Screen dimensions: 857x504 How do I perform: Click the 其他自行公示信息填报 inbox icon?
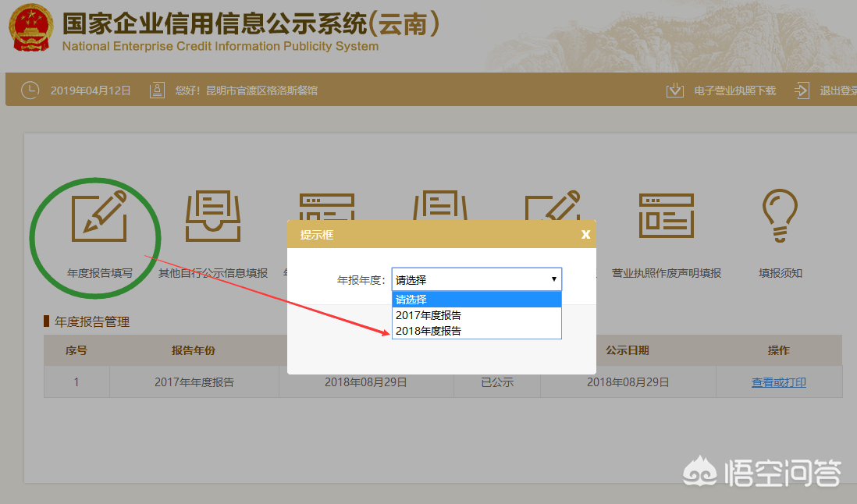(212, 214)
